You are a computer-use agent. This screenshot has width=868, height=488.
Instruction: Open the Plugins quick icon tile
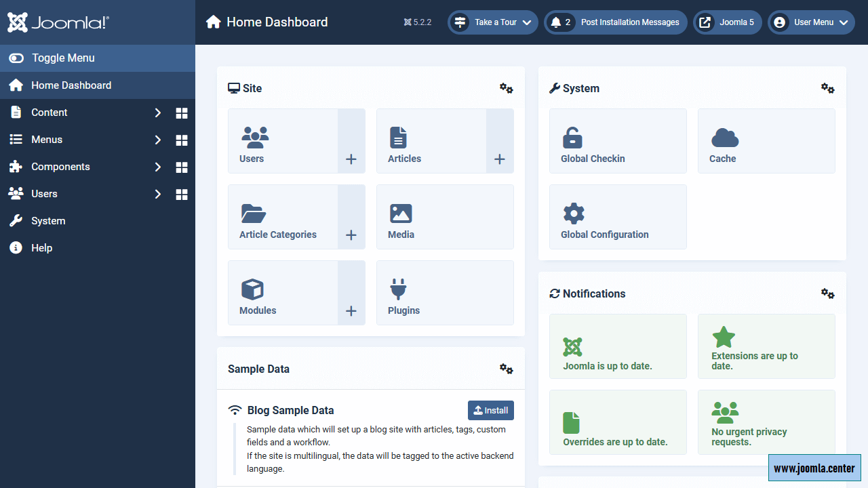[445, 293]
